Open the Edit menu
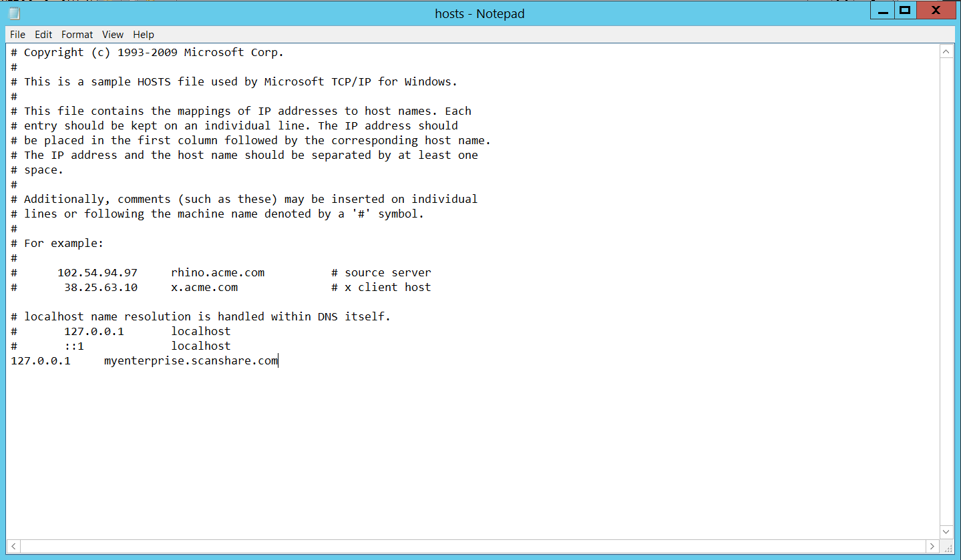This screenshot has width=961, height=560. coord(43,35)
